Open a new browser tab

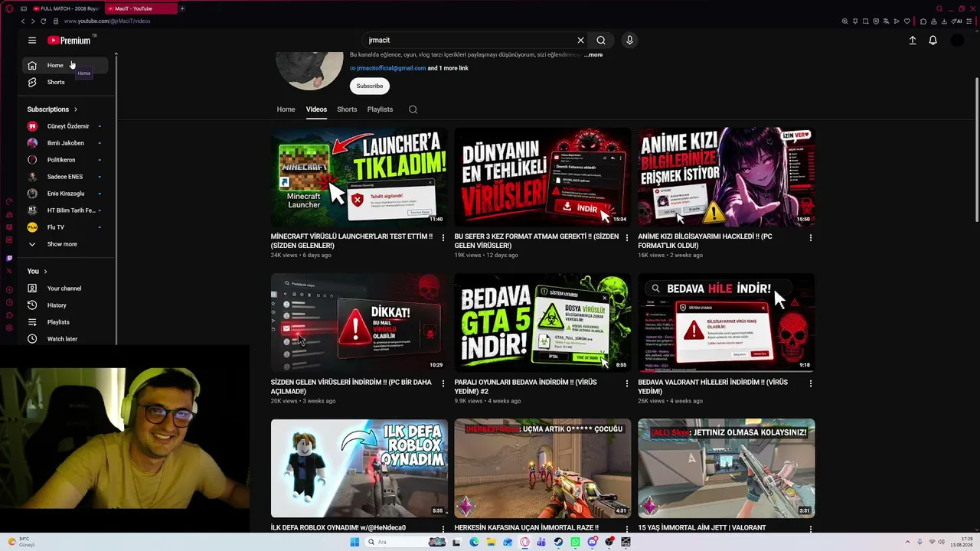click(x=184, y=8)
